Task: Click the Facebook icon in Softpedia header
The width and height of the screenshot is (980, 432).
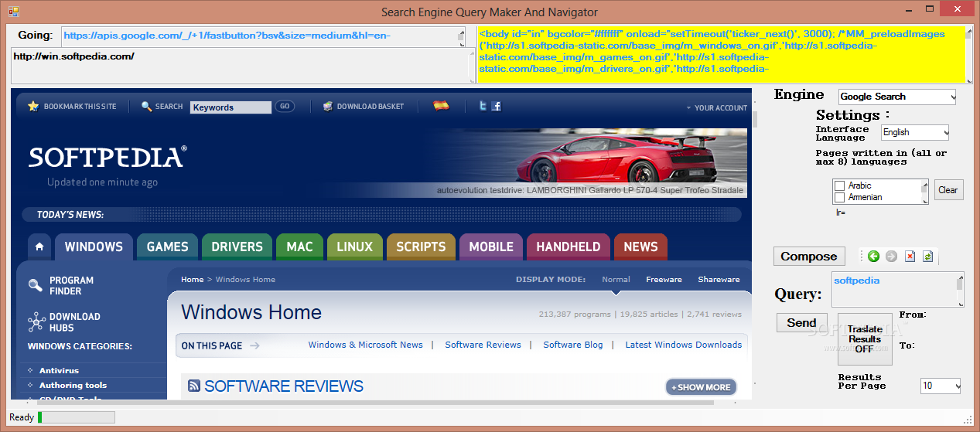Action: (497, 106)
